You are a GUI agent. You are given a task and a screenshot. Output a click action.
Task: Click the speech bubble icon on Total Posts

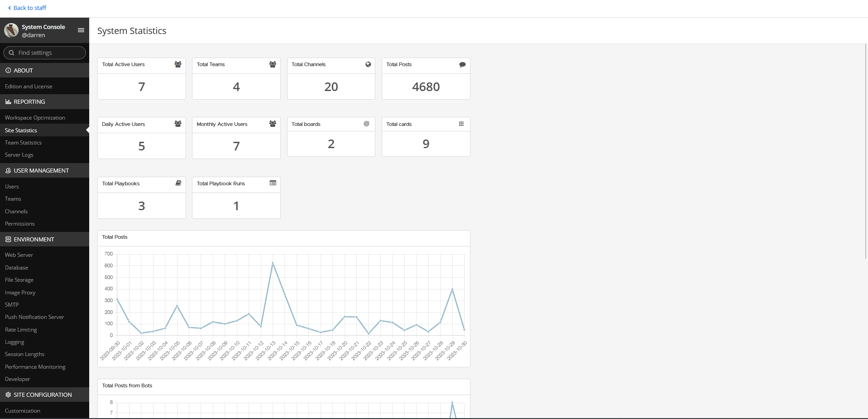click(x=462, y=64)
